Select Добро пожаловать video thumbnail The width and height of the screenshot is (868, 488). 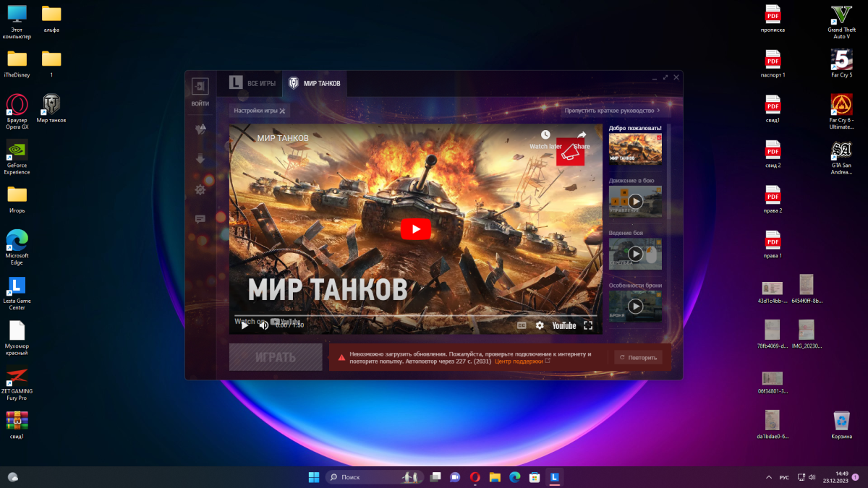pos(635,148)
